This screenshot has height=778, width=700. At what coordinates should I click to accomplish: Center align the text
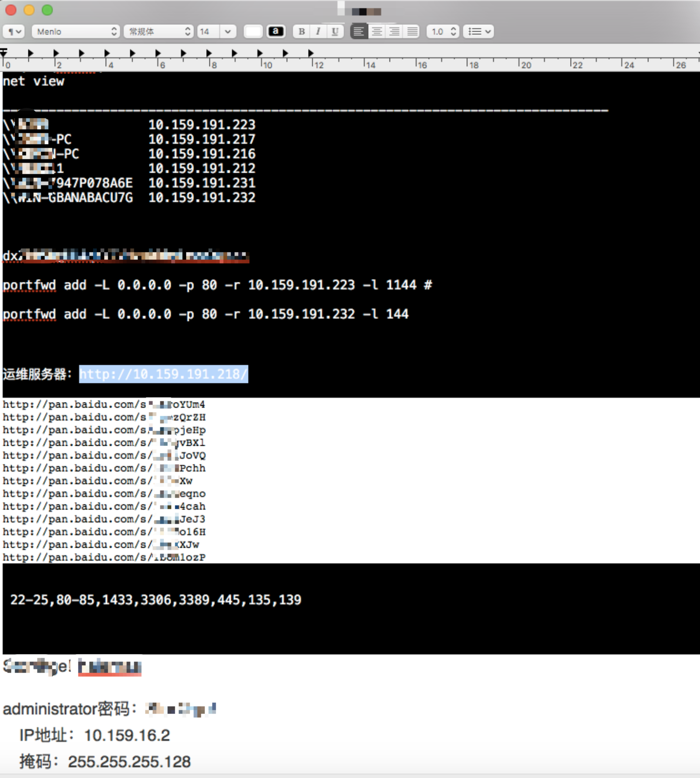377,32
